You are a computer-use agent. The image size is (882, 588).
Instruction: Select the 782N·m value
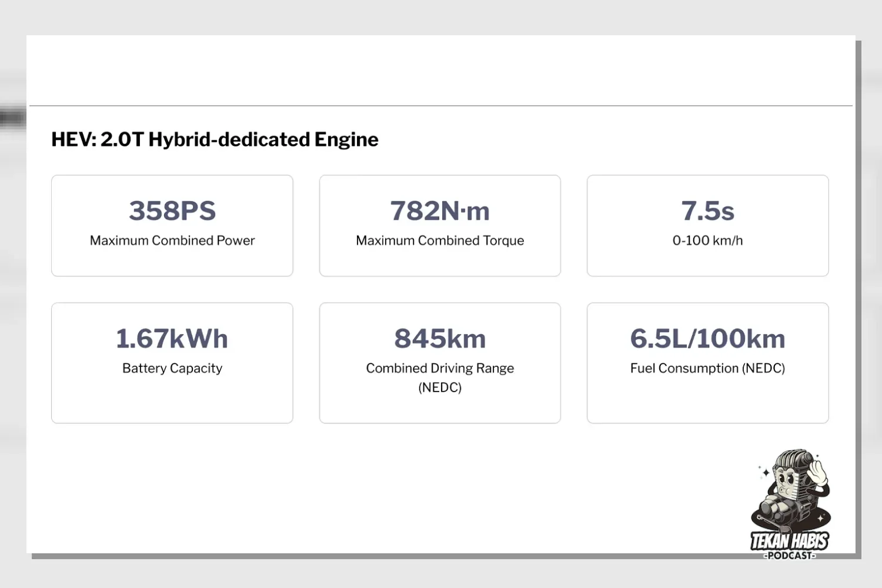click(x=440, y=211)
